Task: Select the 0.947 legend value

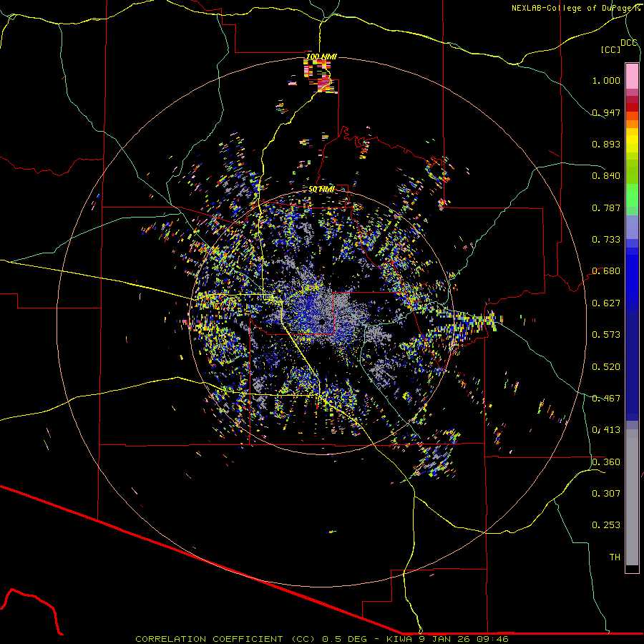Action: (x=606, y=112)
